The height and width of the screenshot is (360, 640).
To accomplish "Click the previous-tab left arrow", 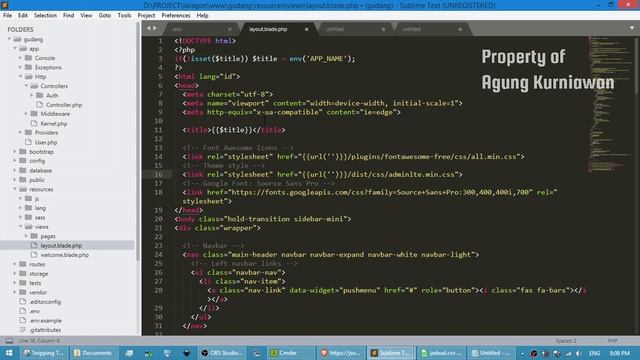I will (x=149, y=28).
